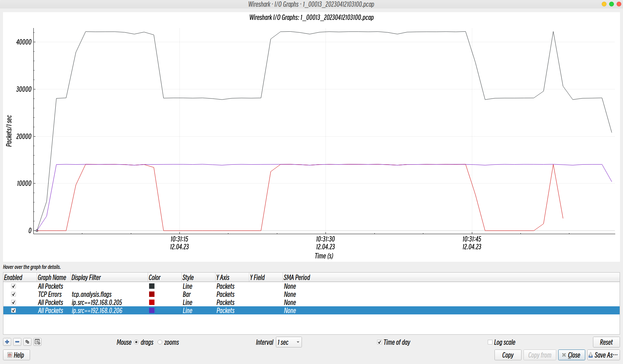Click the red color swatch for TCP Errors
Image resolution: width=623 pixels, height=364 pixels.
(151, 294)
